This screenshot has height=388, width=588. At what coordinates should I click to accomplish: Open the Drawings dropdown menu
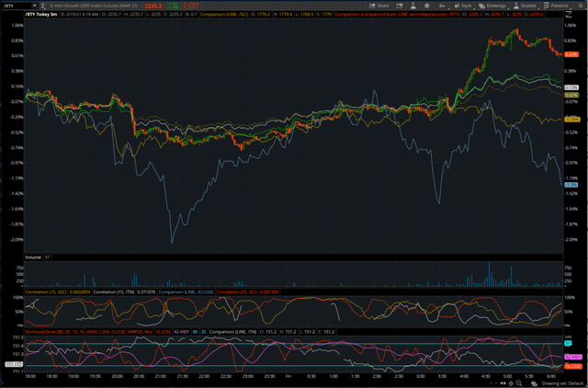pos(492,6)
